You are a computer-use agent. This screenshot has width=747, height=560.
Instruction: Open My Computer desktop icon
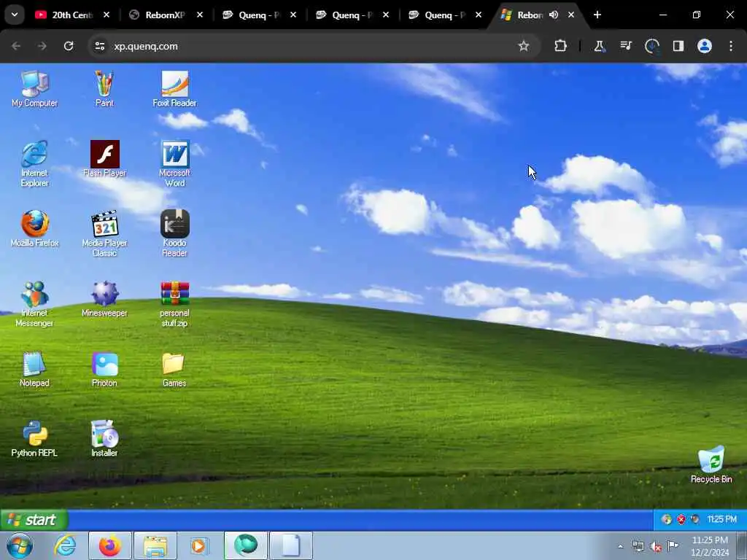pyautogui.click(x=35, y=88)
